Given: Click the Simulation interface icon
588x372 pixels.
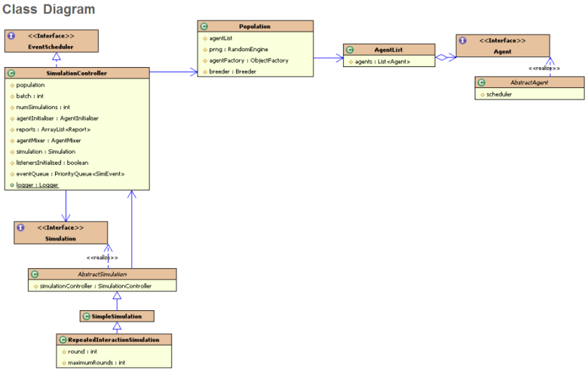Looking at the screenshot, I should pos(20,227).
